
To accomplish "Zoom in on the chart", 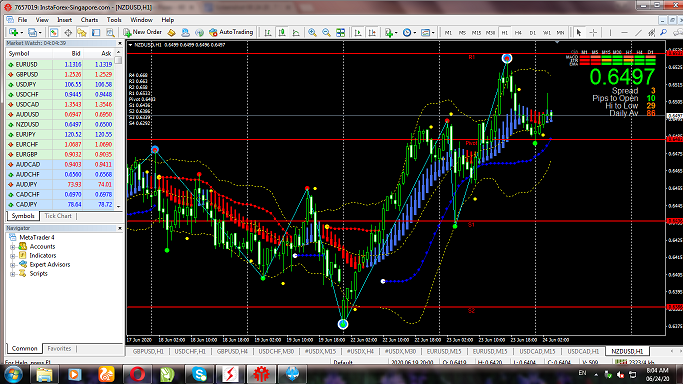I will coord(312,33).
